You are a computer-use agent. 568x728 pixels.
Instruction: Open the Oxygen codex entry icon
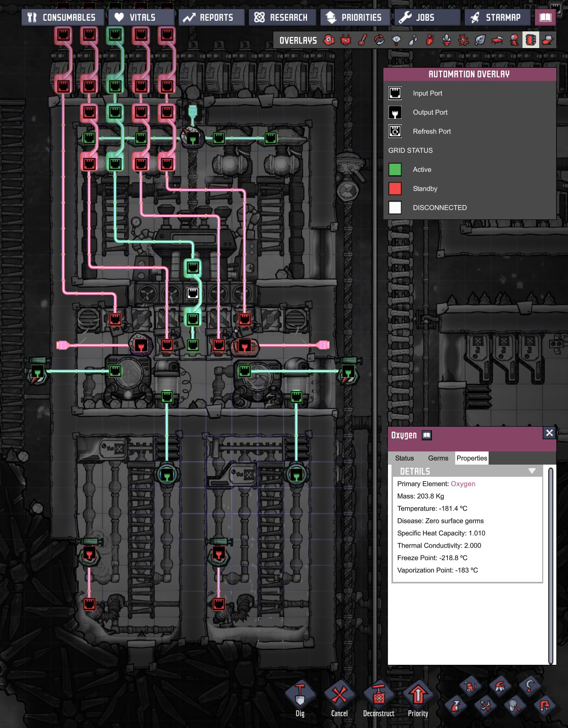point(427,435)
